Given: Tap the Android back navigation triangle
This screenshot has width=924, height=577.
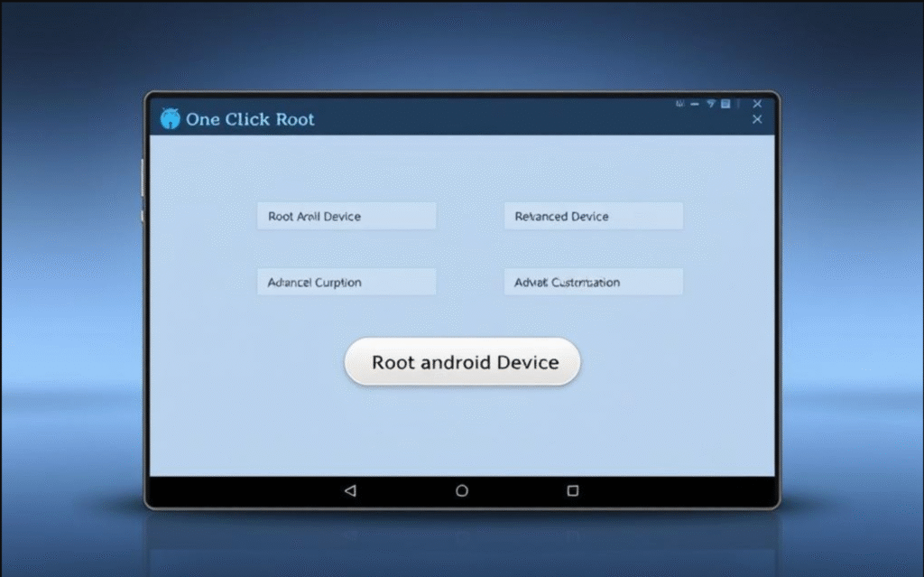Looking at the screenshot, I should click(351, 491).
